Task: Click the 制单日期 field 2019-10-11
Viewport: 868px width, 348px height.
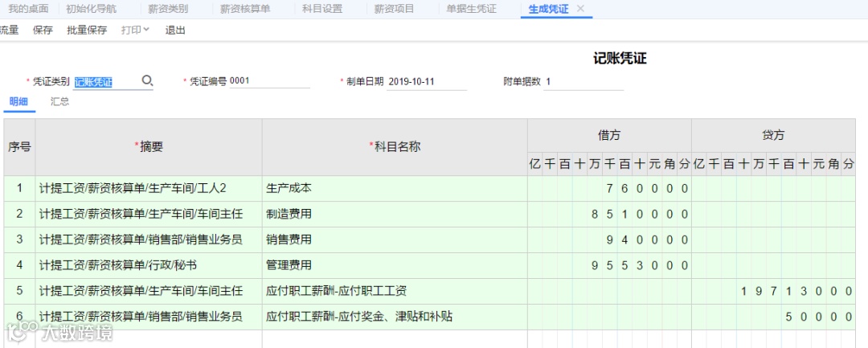Action: tap(427, 81)
